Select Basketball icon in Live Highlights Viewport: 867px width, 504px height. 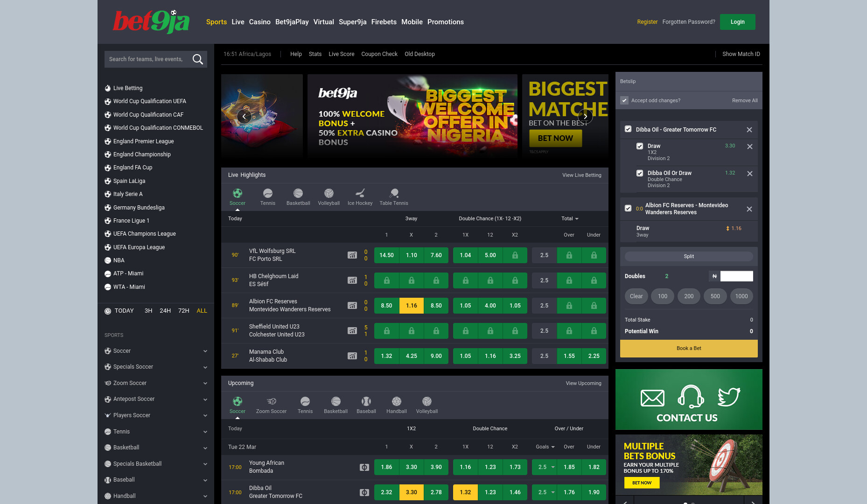click(x=298, y=193)
